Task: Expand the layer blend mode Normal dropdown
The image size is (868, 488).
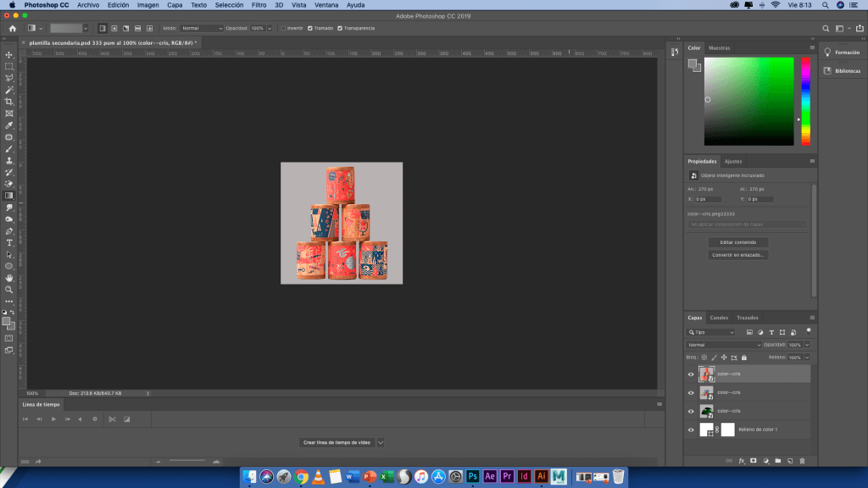Action: 723,345
